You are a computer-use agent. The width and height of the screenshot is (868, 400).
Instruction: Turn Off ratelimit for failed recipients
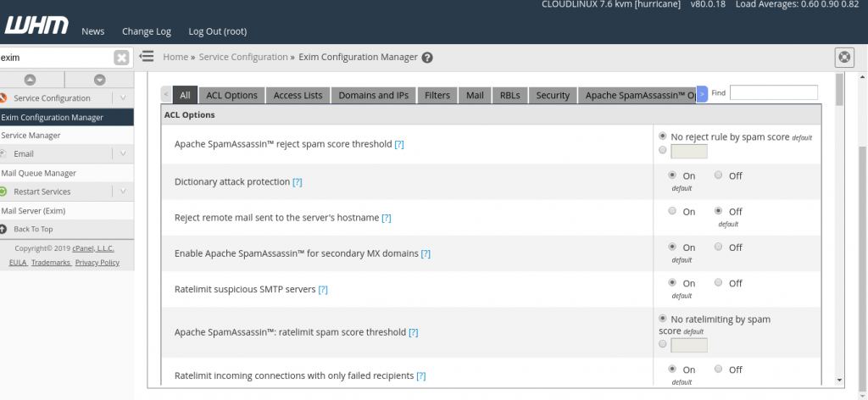coord(719,369)
